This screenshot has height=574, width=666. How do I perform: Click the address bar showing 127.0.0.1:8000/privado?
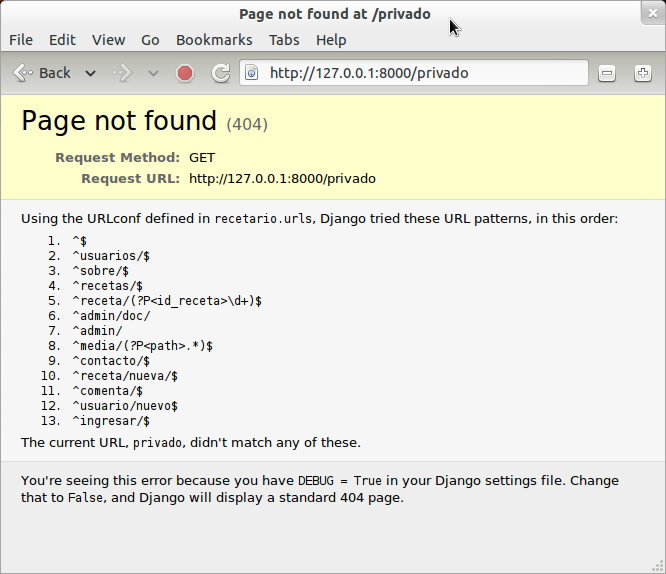click(x=414, y=73)
